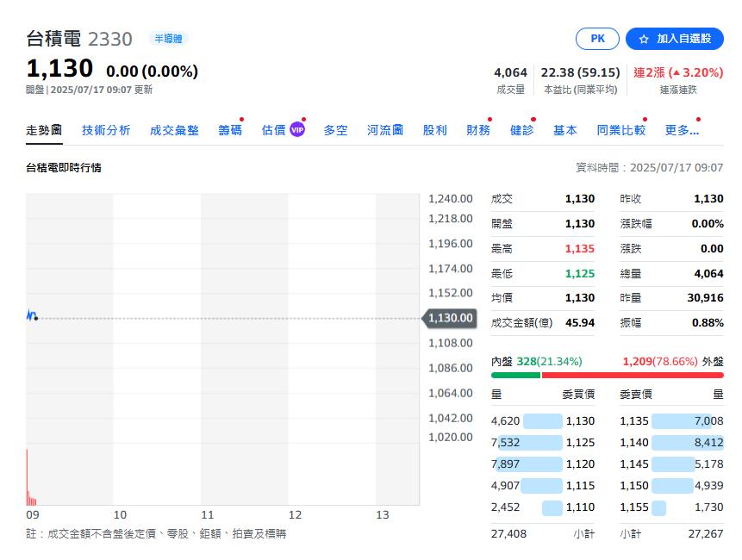Click the red volume bars at 09
Viewport: 742px width, 560px height.
pos(31,477)
